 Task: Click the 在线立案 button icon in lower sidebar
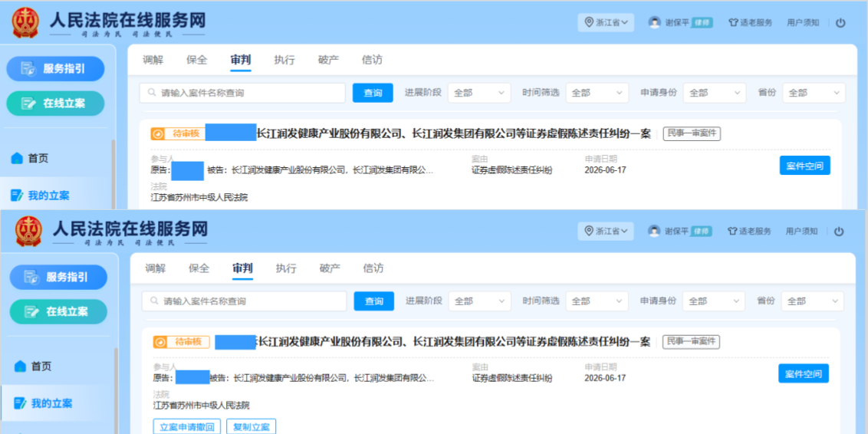tap(31, 311)
